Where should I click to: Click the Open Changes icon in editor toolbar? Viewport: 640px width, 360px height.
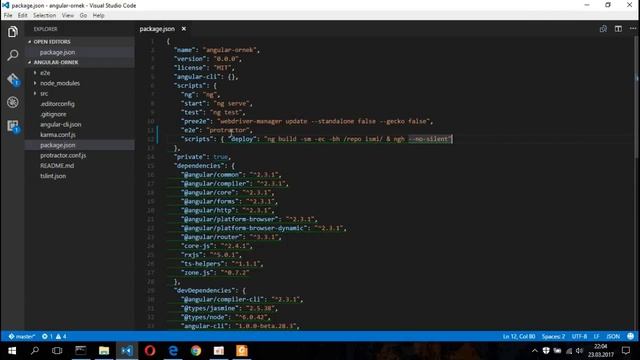click(x=603, y=29)
